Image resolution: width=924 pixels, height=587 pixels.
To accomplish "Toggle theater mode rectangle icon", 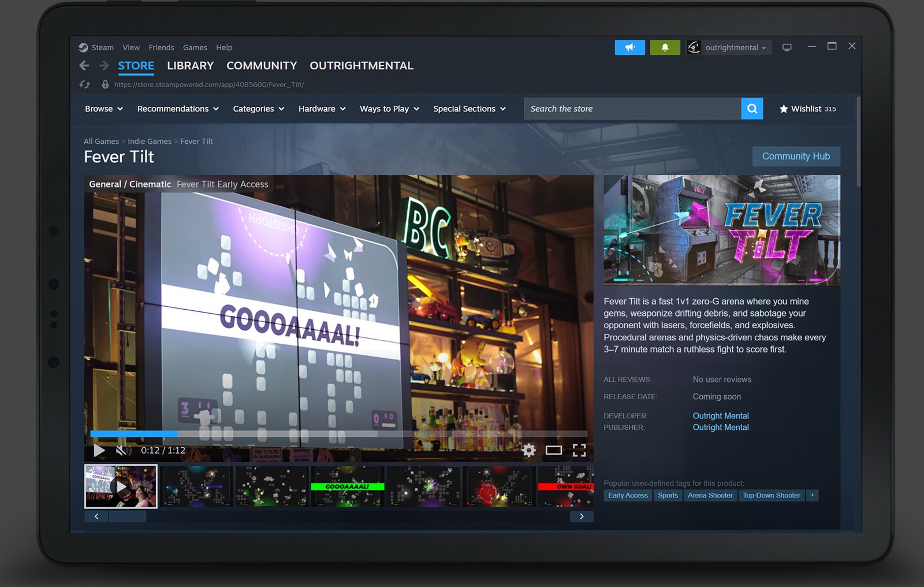I will (554, 451).
